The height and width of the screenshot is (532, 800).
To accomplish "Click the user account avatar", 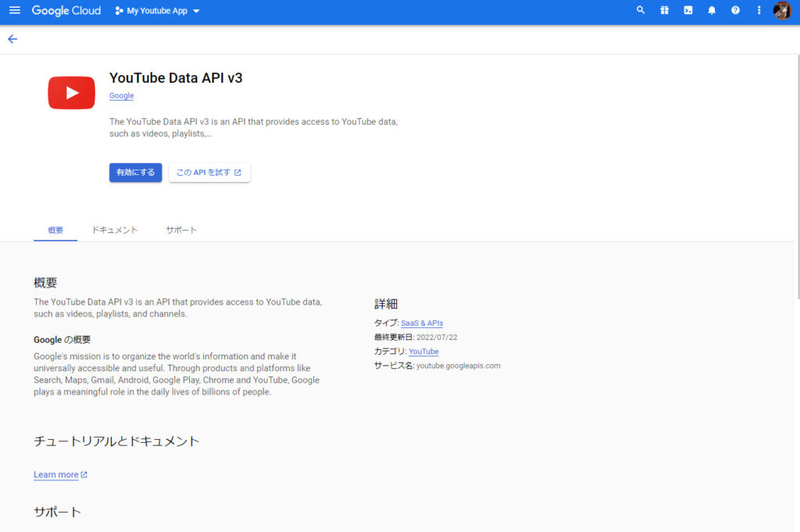I will (x=782, y=10).
